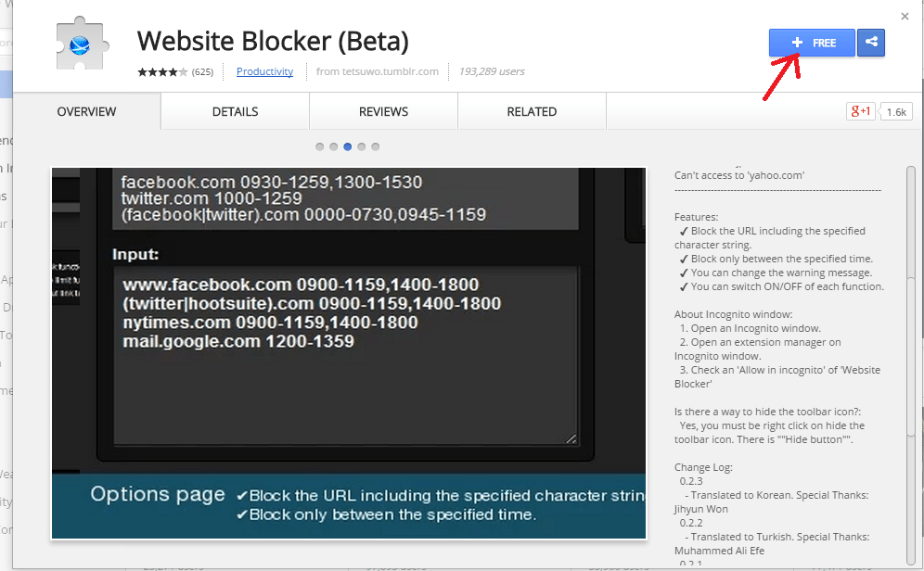
Task: Open the RELATED tab
Action: [x=533, y=111]
